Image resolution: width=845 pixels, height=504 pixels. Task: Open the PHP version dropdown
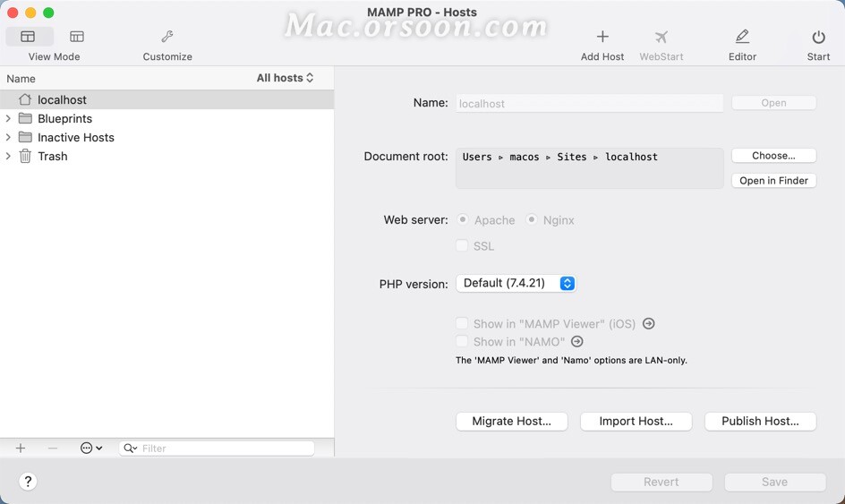(516, 283)
